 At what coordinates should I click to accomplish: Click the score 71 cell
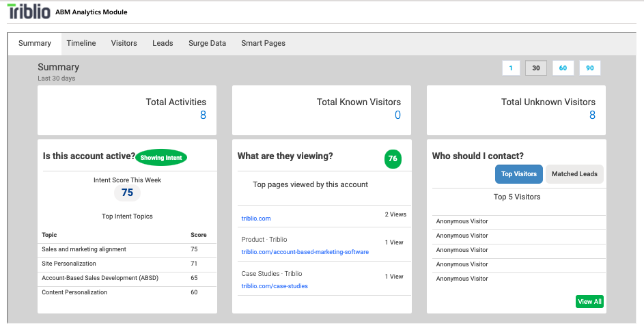click(x=194, y=264)
